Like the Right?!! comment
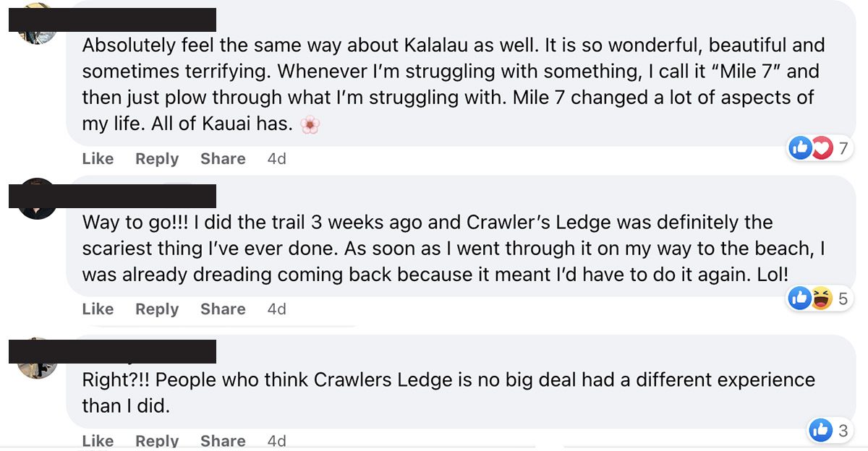The height and width of the screenshot is (451, 868). click(x=98, y=441)
